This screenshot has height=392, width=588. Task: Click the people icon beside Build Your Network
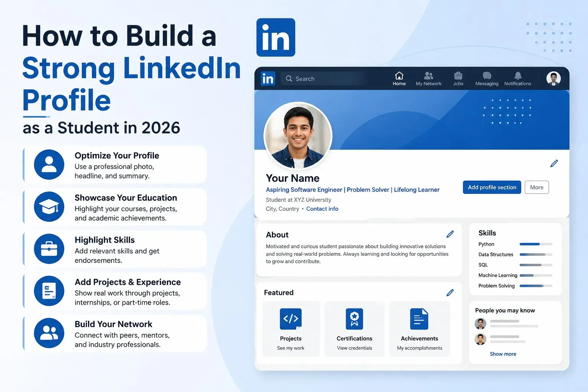(x=49, y=333)
